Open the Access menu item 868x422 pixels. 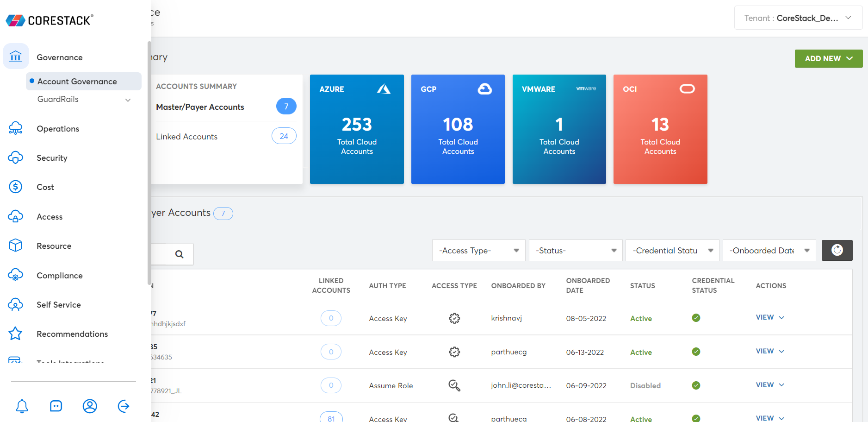[x=50, y=217]
